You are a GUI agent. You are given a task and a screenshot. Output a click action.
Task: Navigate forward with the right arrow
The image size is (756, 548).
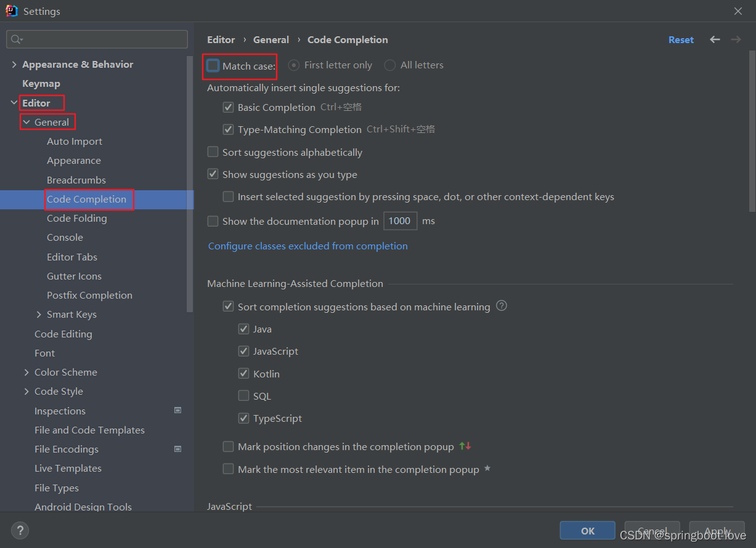point(736,39)
